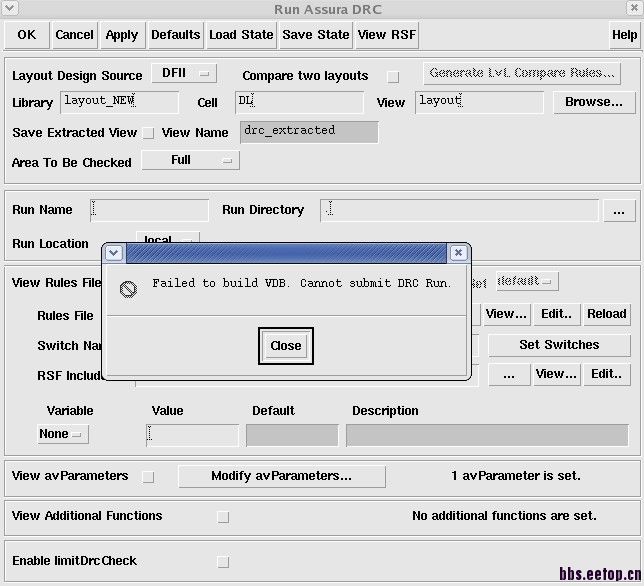Click the View input field
This screenshot has height=586, width=644.
click(x=479, y=102)
